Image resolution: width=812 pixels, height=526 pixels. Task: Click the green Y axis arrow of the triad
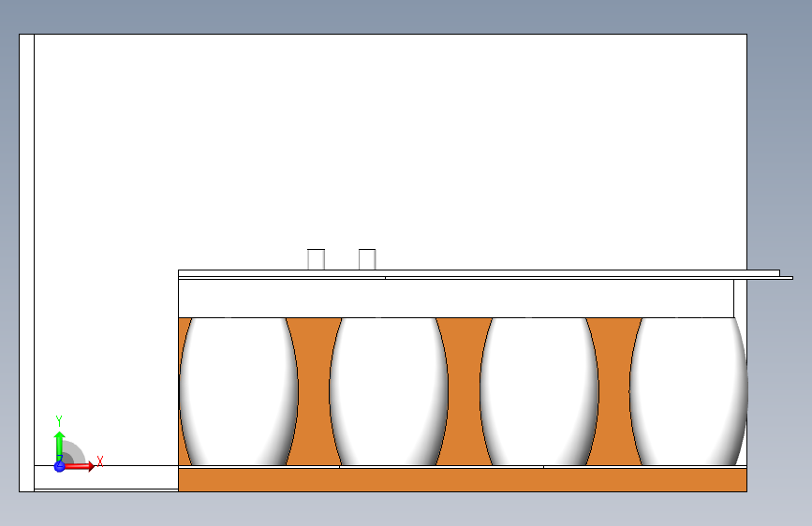pyautogui.click(x=60, y=446)
